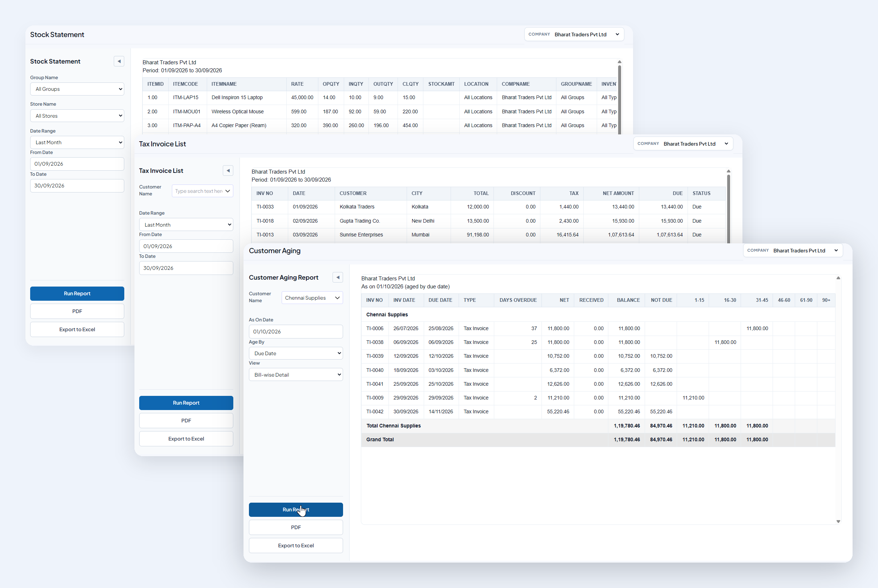Click scroll-down arrow in Customer Aging report
Image resolution: width=878 pixels, height=588 pixels.
coord(838,522)
